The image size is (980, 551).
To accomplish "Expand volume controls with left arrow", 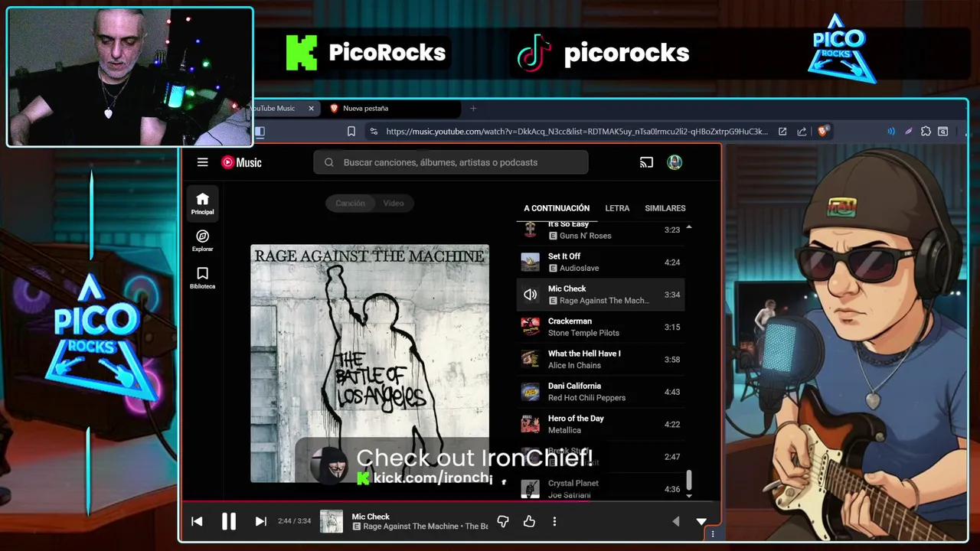I will [675, 521].
